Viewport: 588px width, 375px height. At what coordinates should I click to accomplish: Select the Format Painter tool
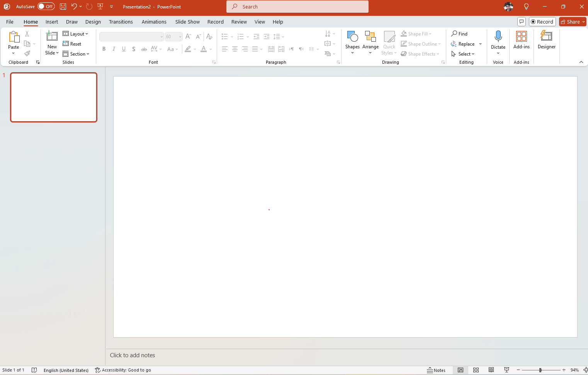pos(27,53)
